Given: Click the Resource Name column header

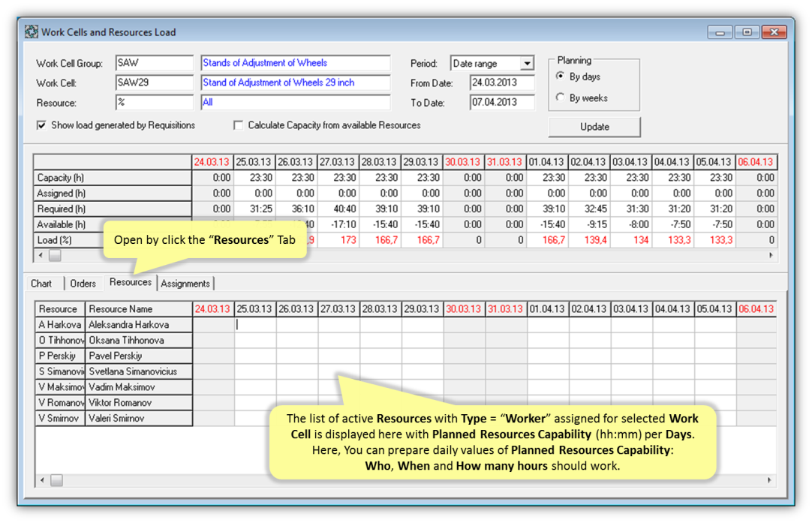Looking at the screenshot, I should click(139, 309).
